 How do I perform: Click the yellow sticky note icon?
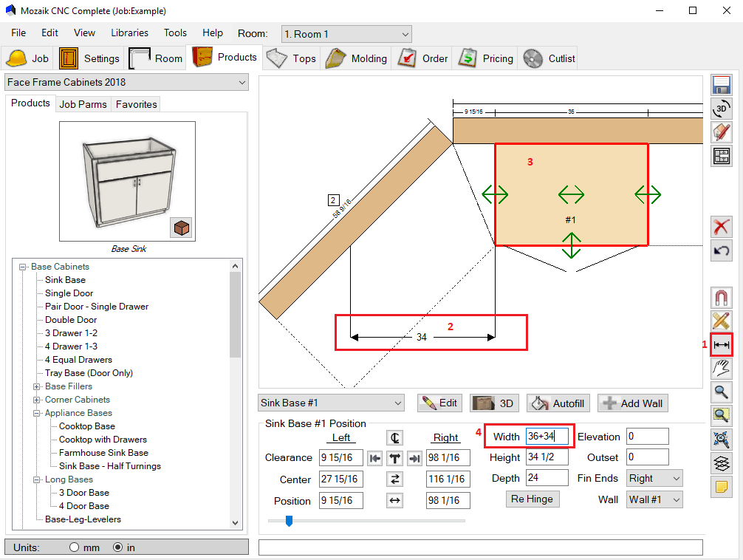(x=722, y=487)
